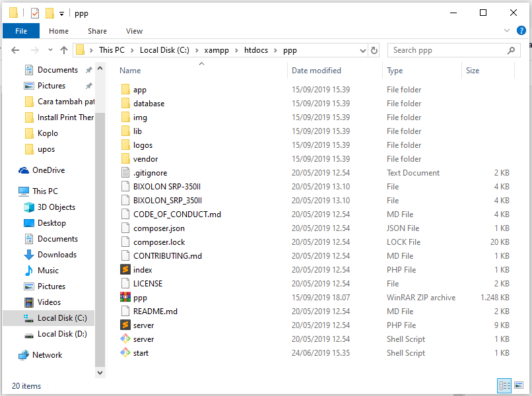This screenshot has height=396, width=532.
Task: Go back using the back arrow
Action: click(x=15, y=49)
